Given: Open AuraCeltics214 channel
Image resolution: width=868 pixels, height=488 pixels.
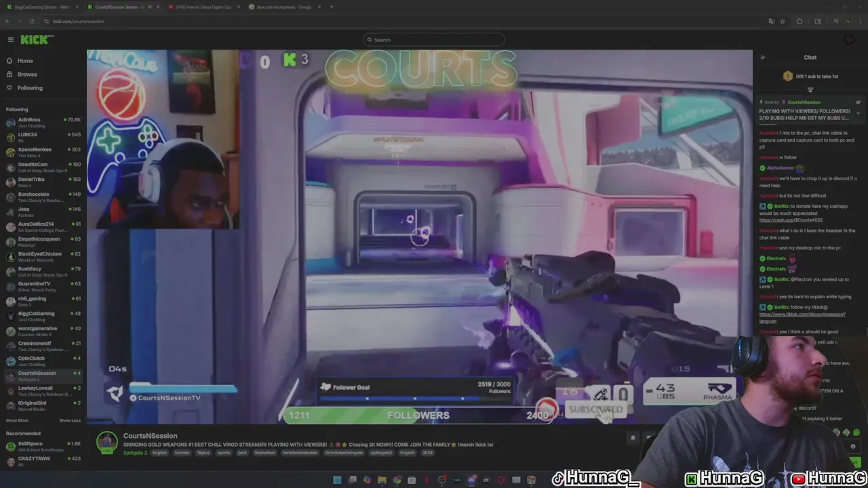Looking at the screenshot, I should coord(42,226).
